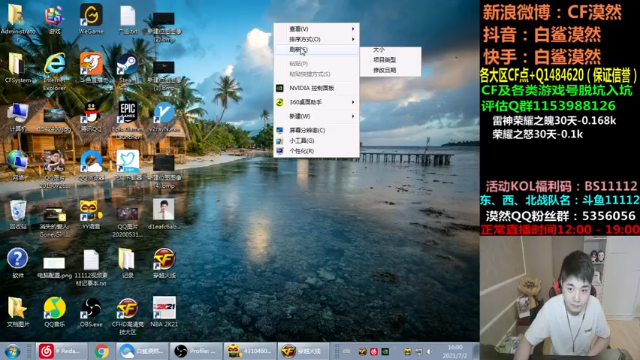Sort by 修改日期 in the submenu
Viewport: 640px width, 360px height.
[x=391, y=70]
